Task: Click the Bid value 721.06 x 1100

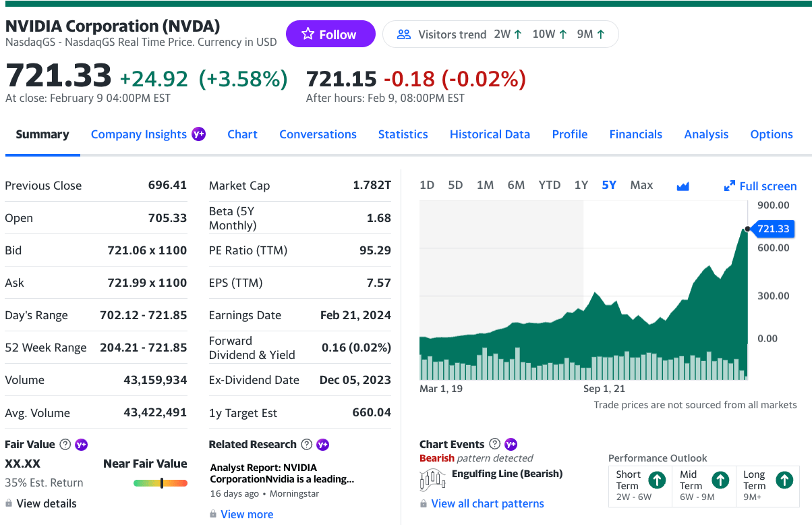Action: [147, 250]
